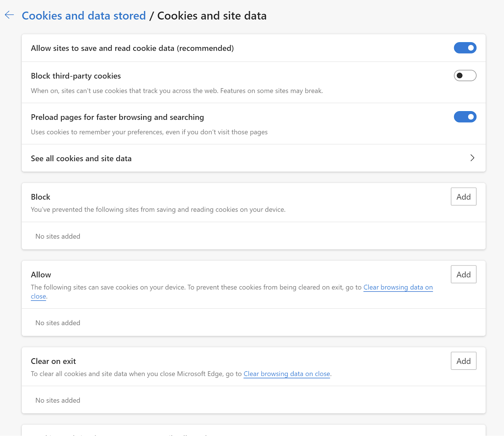Click the Block section heading

40,197
